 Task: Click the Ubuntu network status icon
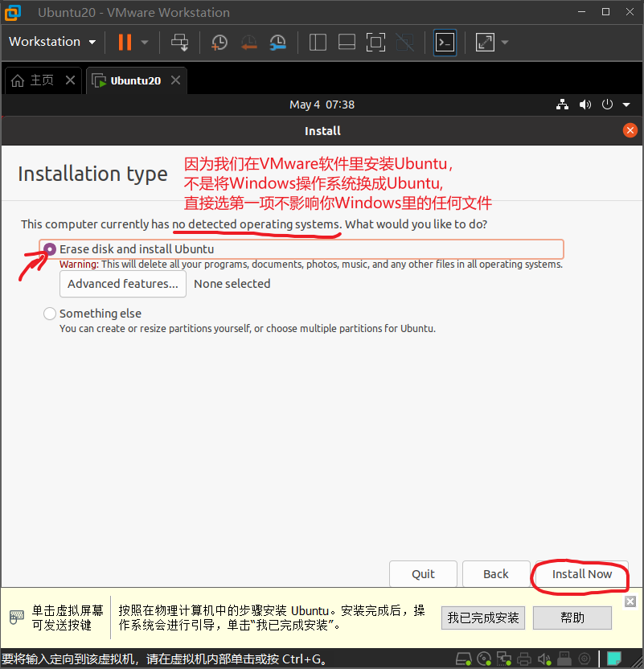562,105
